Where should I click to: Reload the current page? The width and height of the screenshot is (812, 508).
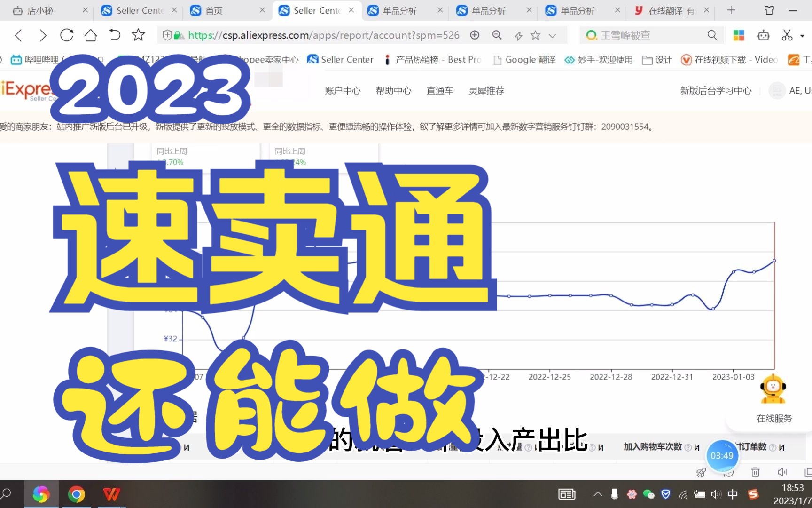tap(67, 35)
